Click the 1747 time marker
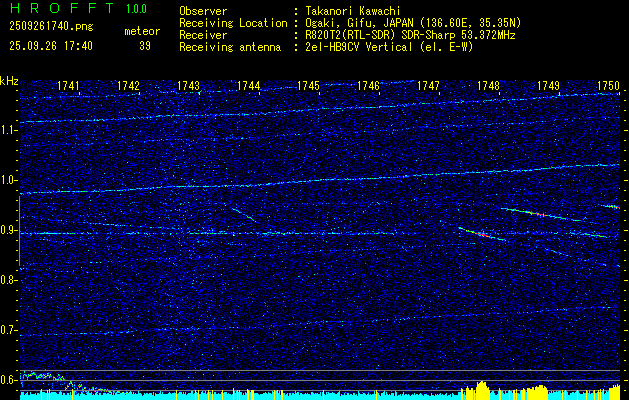This screenshot has width=629, height=400. tap(428, 85)
